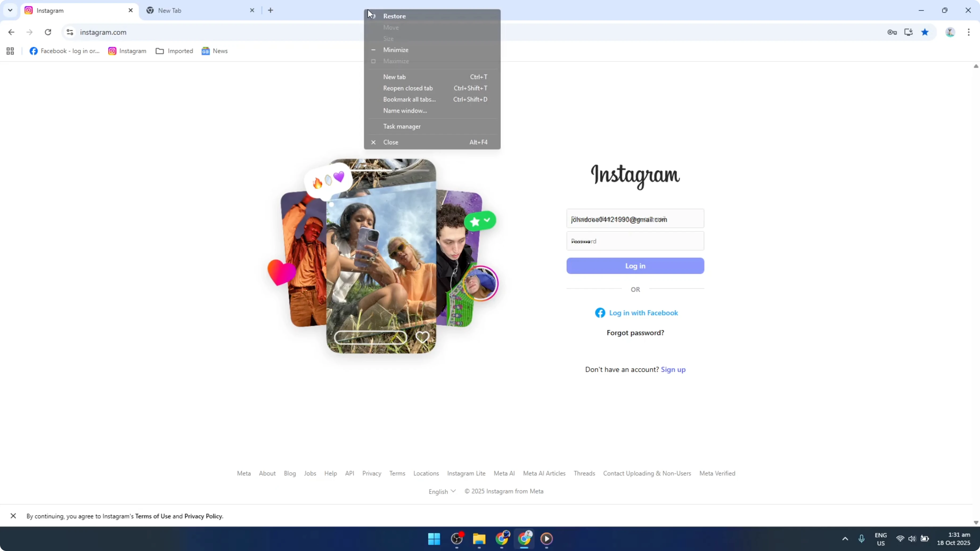The image size is (980, 551).
Task: Choose Close in the window menu
Action: (x=432, y=142)
